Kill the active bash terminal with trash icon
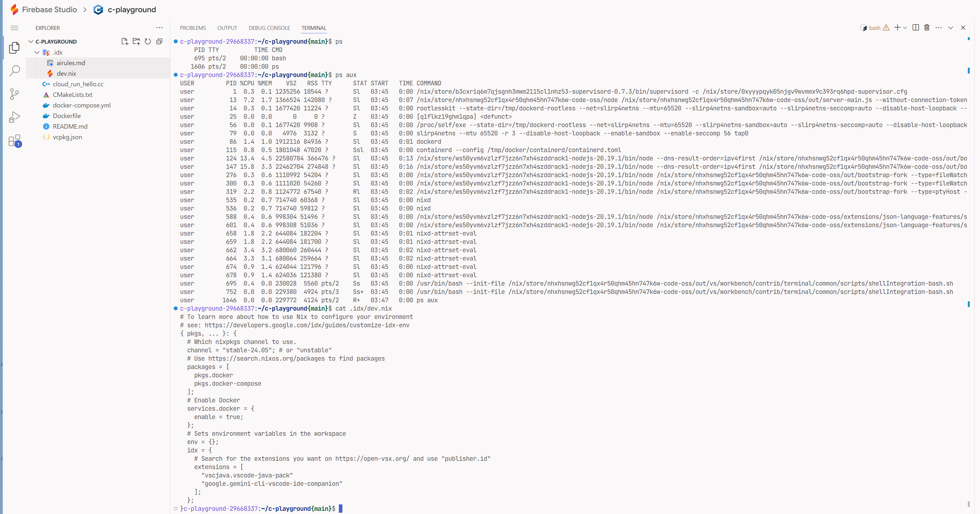The height and width of the screenshot is (514, 980). (927, 27)
